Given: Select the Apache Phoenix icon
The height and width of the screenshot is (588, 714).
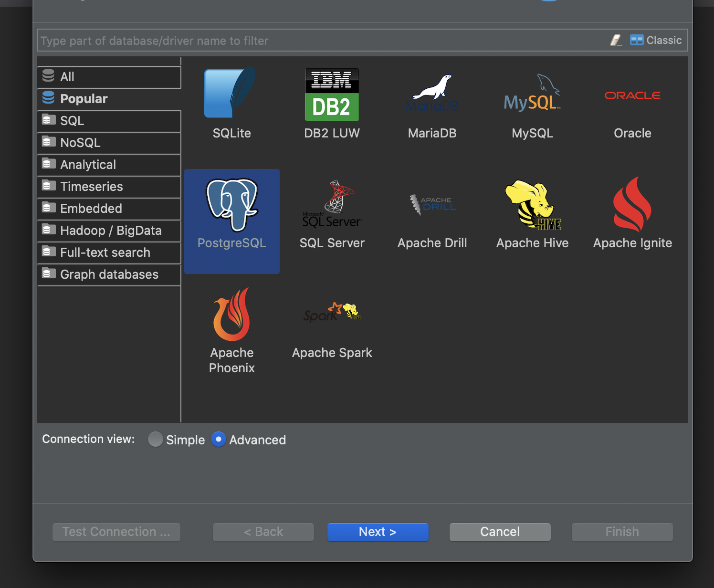Looking at the screenshot, I should coord(232,314).
